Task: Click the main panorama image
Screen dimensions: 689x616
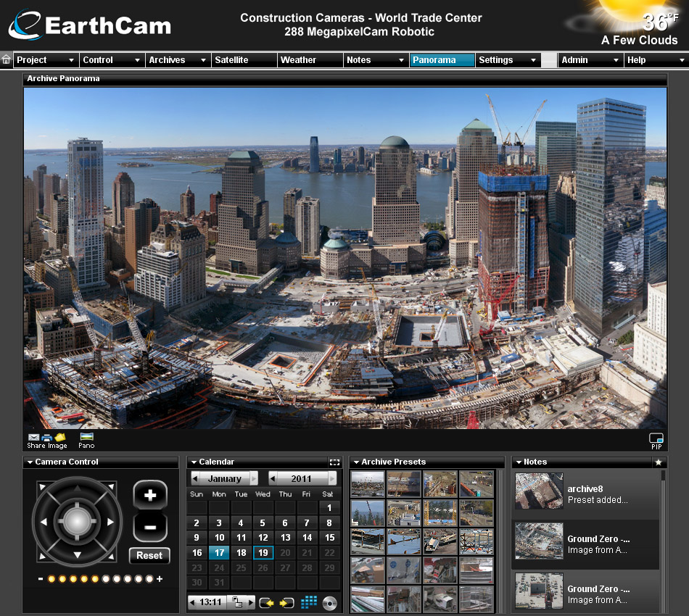Action: [x=345, y=258]
